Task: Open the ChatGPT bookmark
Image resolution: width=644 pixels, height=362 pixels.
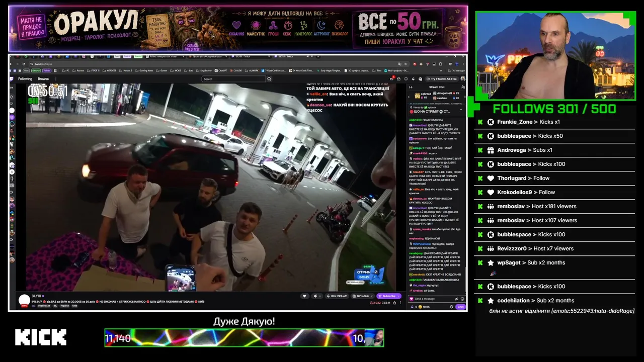Action: tap(222, 71)
